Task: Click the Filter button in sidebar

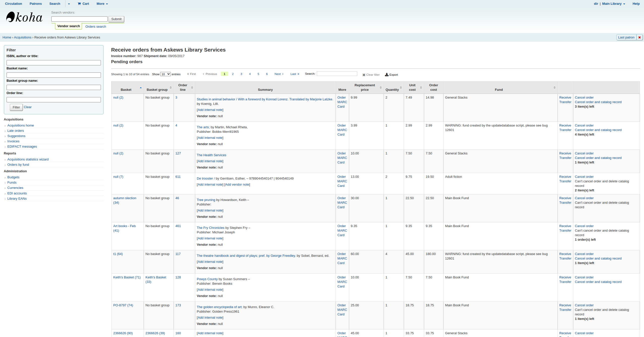Action: tap(16, 107)
